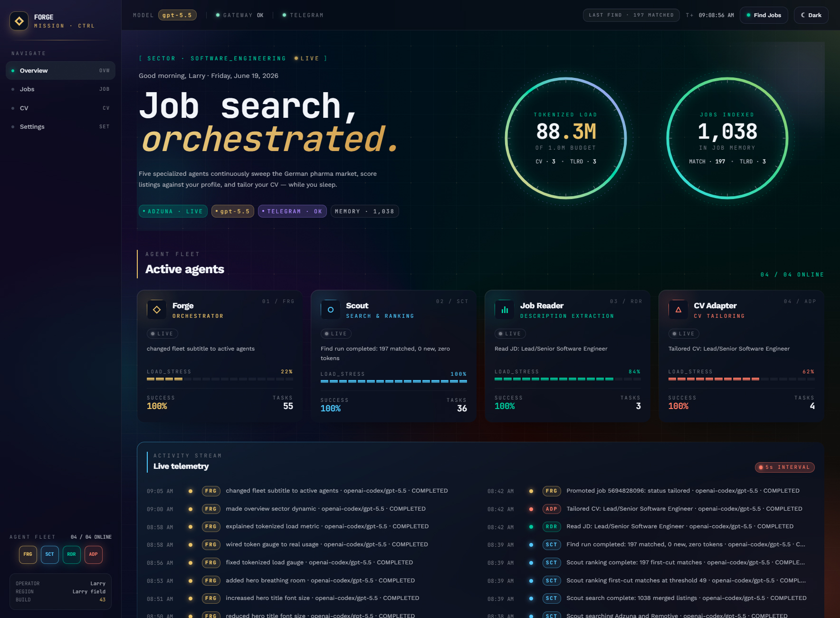Viewport: 840px width, 618px height.
Task: Click the REGION Larry field row
Action: 60,591
